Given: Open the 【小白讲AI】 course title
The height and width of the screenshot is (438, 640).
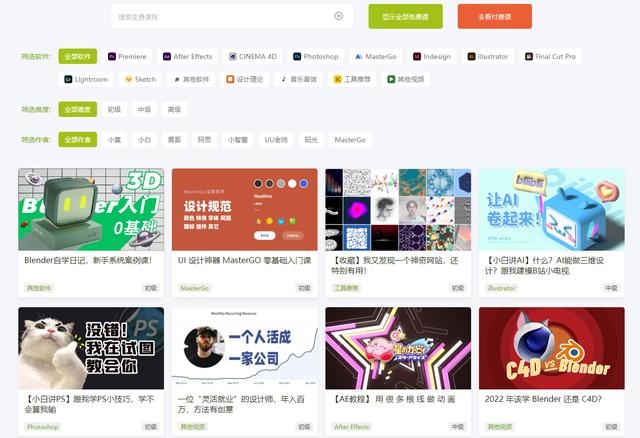Looking at the screenshot, I should tap(544, 265).
